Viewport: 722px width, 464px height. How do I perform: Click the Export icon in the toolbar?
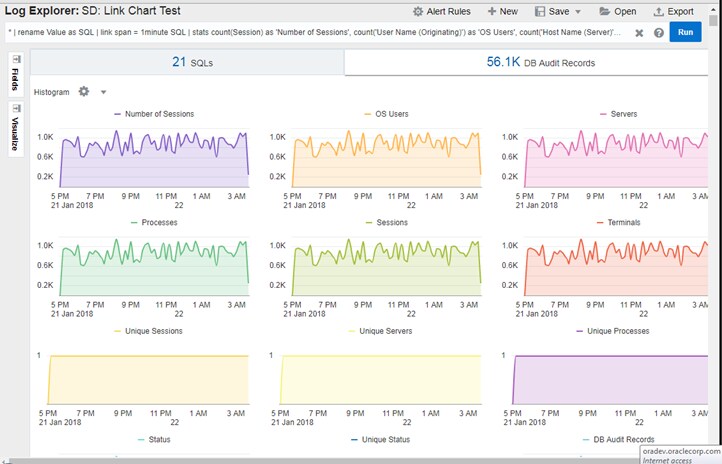click(x=658, y=12)
